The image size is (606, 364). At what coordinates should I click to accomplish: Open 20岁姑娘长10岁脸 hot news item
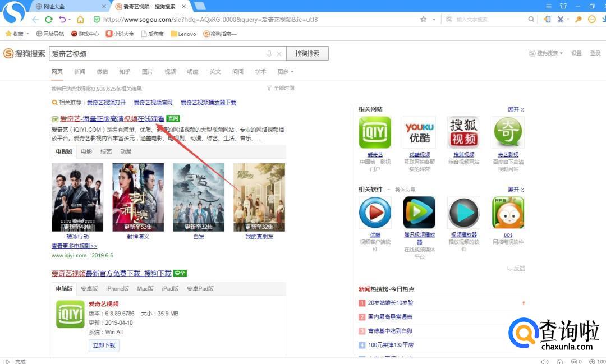pyautogui.click(x=391, y=302)
